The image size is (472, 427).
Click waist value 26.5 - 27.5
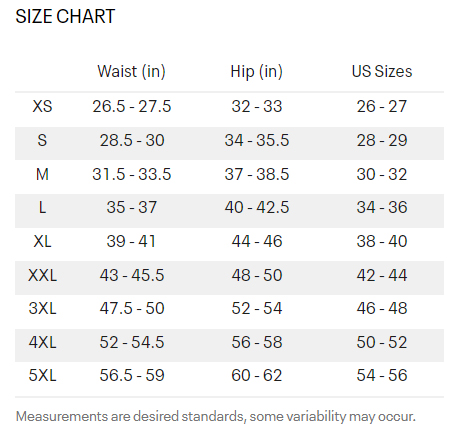(x=132, y=107)
